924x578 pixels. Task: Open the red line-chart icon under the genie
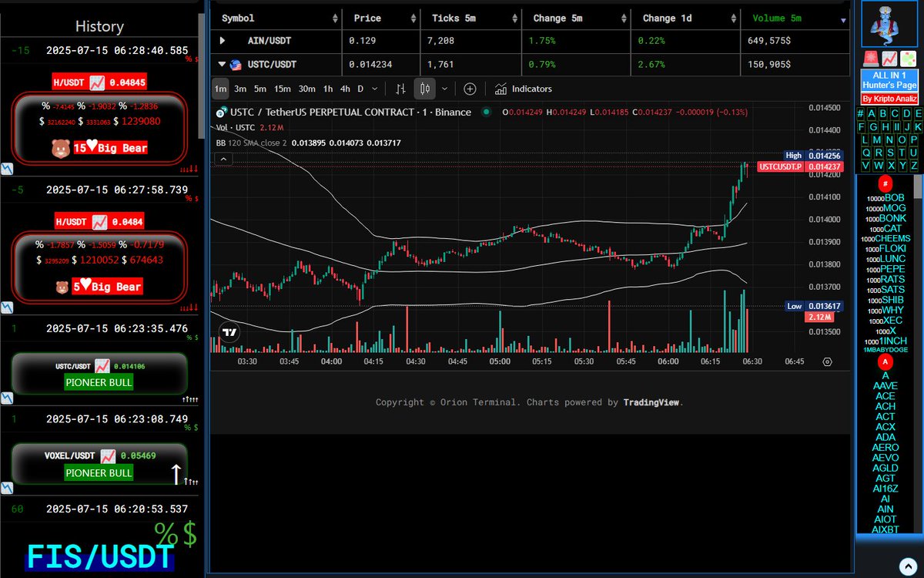click(889, 58)
